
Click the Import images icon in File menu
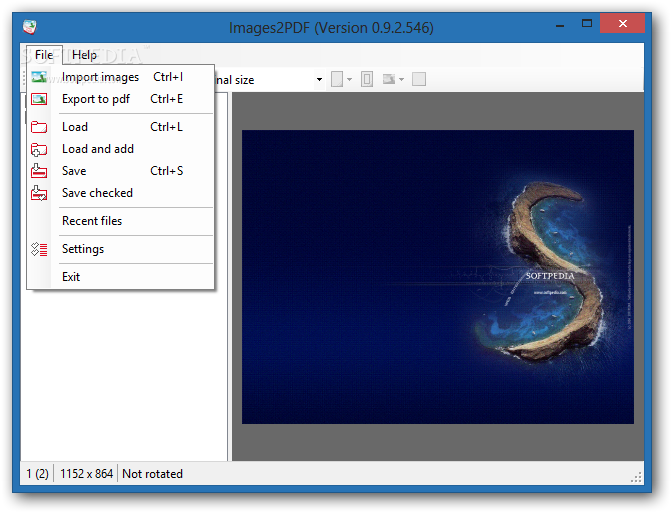pyautogui.click(x=39, y=77)
